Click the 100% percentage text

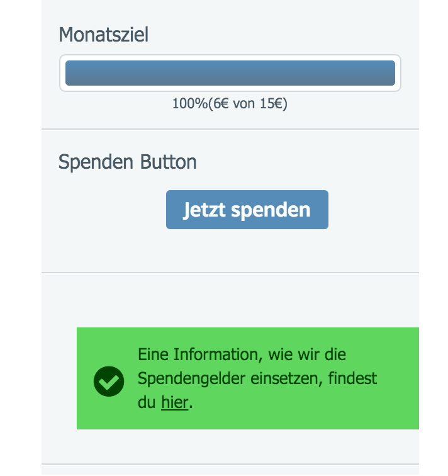[190, 103]
